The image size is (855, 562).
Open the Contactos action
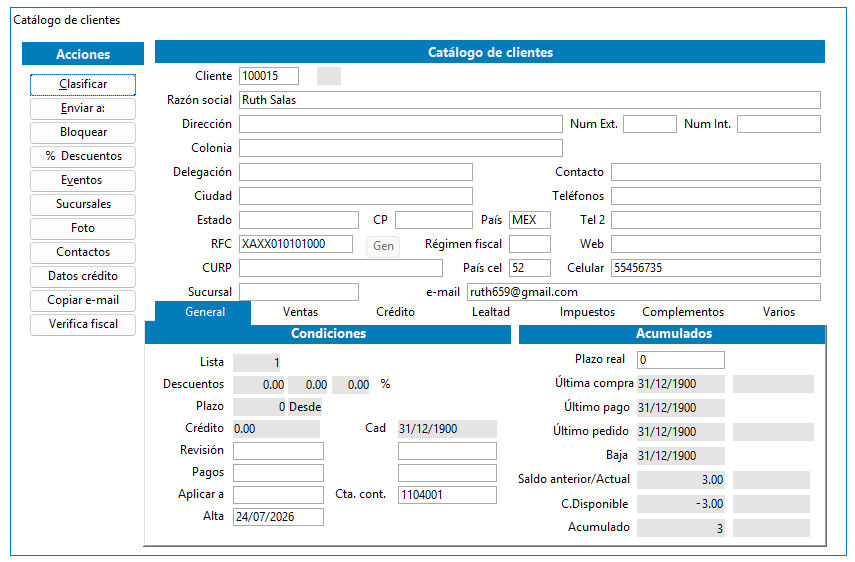(x=83, y=252)
